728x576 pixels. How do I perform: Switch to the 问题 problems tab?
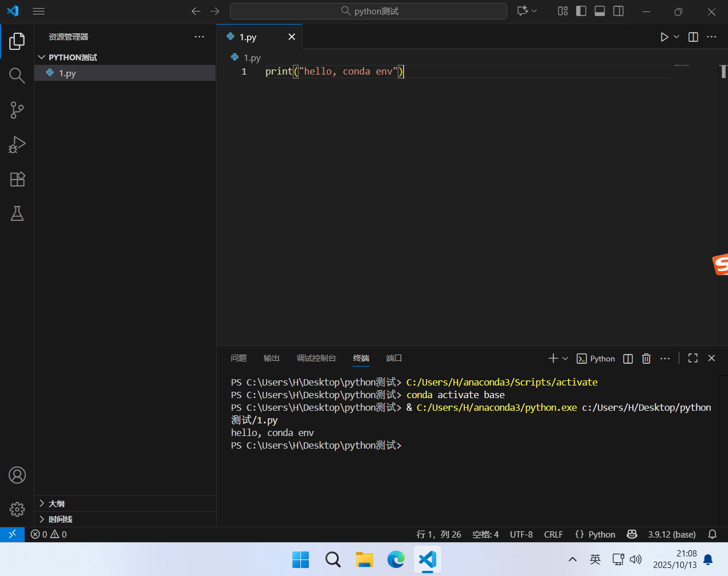(238, 358)
